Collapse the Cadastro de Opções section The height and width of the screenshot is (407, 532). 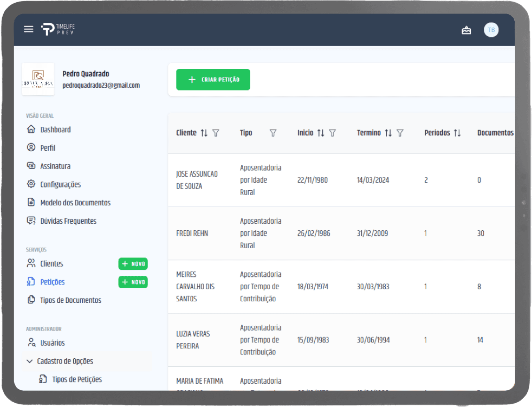point(30,361)
